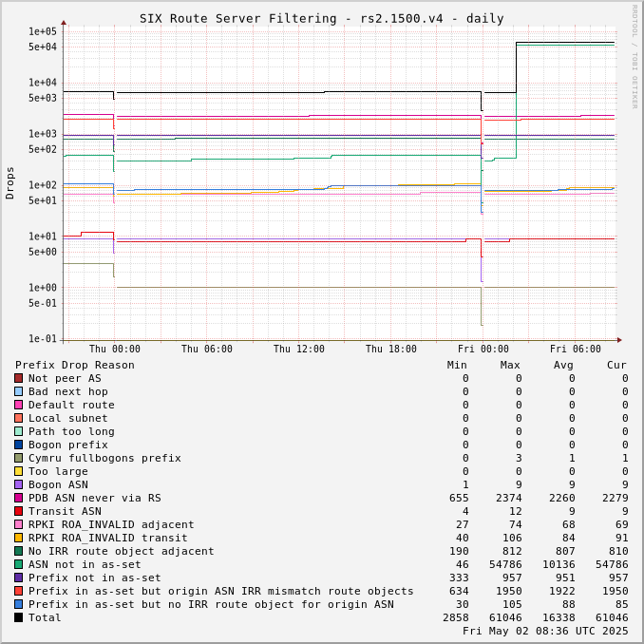Click the 5e+01 y-axis tick label
Image resolution: width=644 pixels, height=644 pixels.
(x=43, y=200)
